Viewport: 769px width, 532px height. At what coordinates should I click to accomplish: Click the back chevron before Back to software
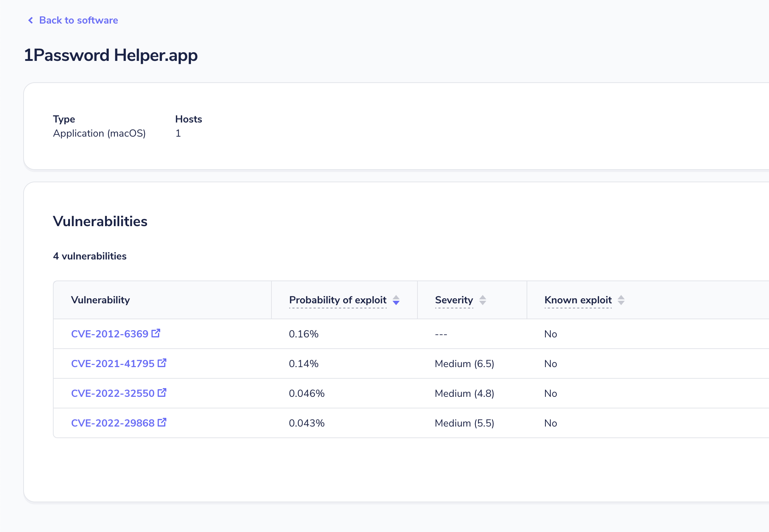click(x=30, y=20)
